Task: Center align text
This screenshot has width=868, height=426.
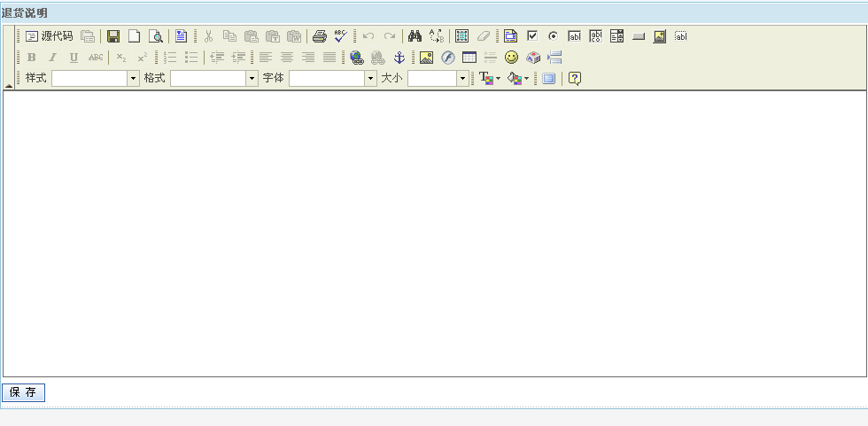Action: point(287,57)
